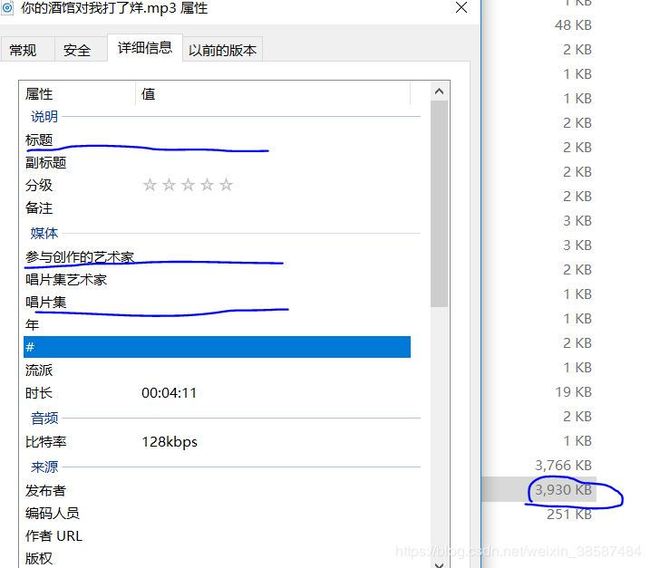Select the 版权 property row
This screenshot has height=568, width=650.
coord(217,558)
